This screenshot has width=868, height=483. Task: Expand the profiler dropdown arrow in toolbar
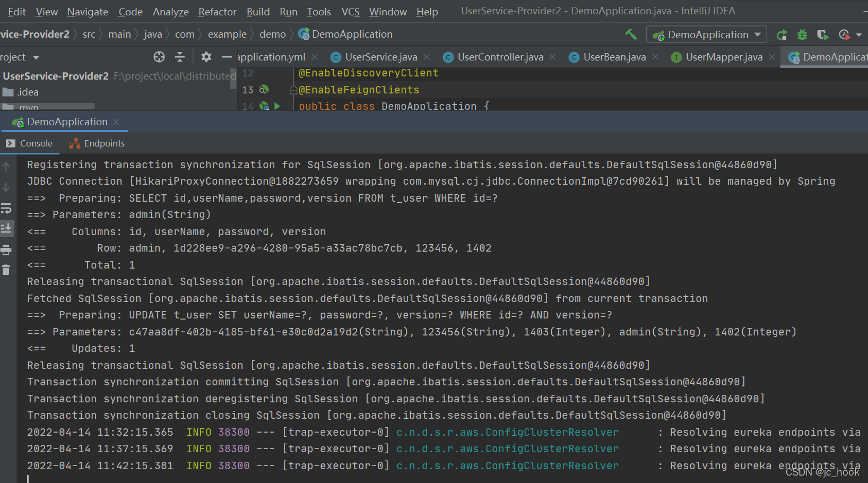(x=859, y=35)
